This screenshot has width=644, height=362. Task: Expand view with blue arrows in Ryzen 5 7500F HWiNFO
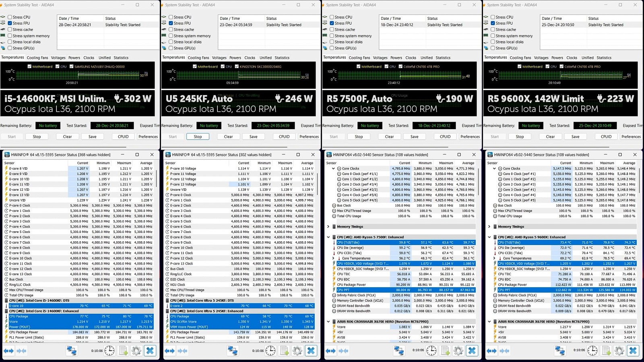[330, 351]
